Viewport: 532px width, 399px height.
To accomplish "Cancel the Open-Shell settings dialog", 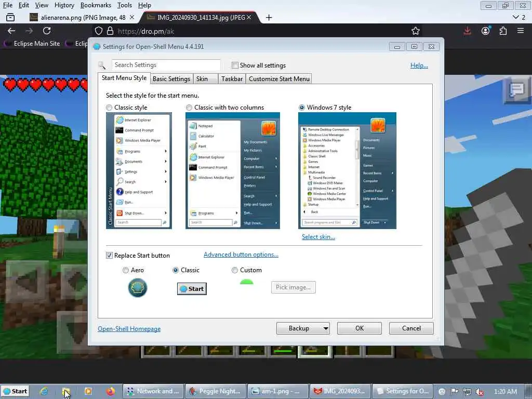I will click(411, 328).
